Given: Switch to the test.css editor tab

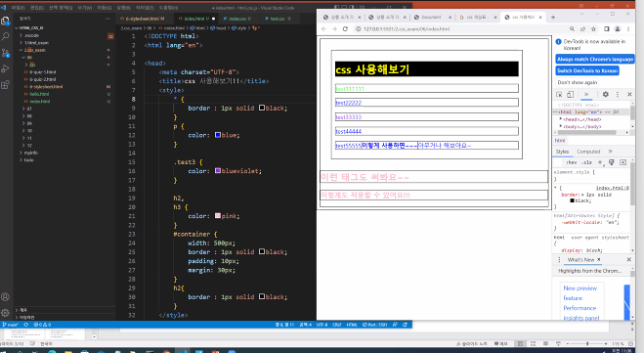Looking at the screenshot, I should coord(277,19).
